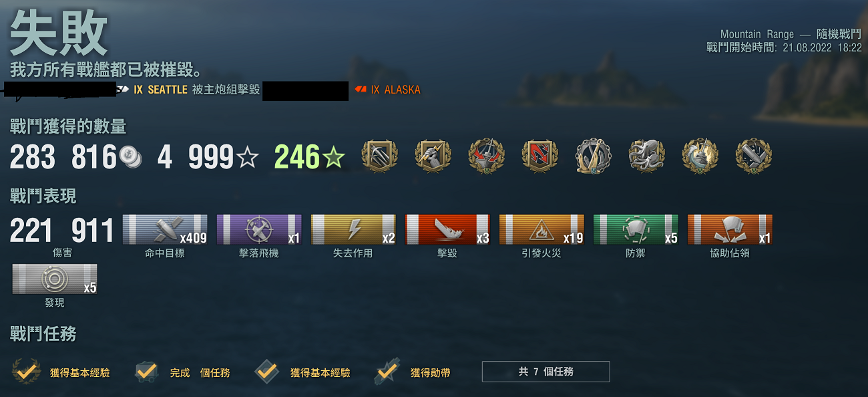868x397 pixels.
Task: Select the red 擊毀 x3 ribbon
Action: (x=447, y=229)
